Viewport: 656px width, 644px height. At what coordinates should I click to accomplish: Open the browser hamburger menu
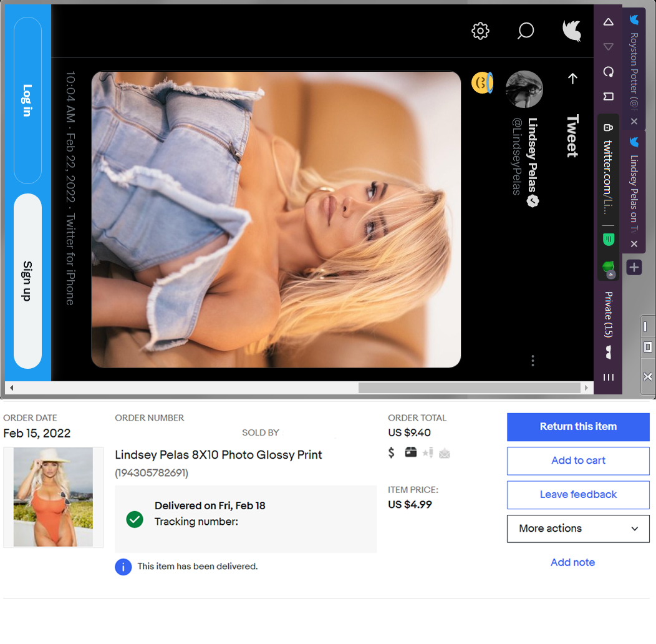[609, 377]
